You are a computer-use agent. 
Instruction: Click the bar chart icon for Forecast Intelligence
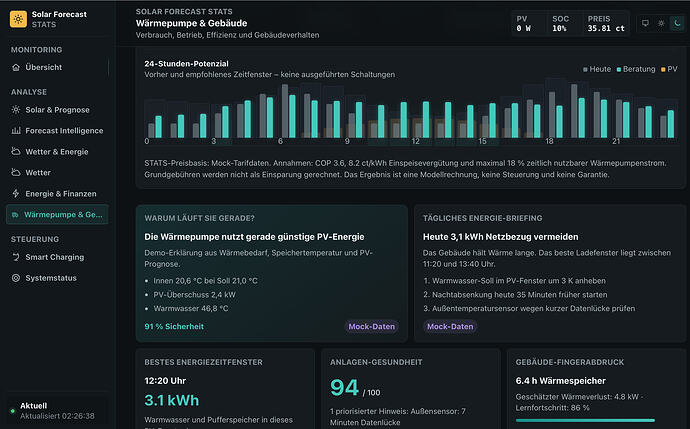click(x=16, y=131)
